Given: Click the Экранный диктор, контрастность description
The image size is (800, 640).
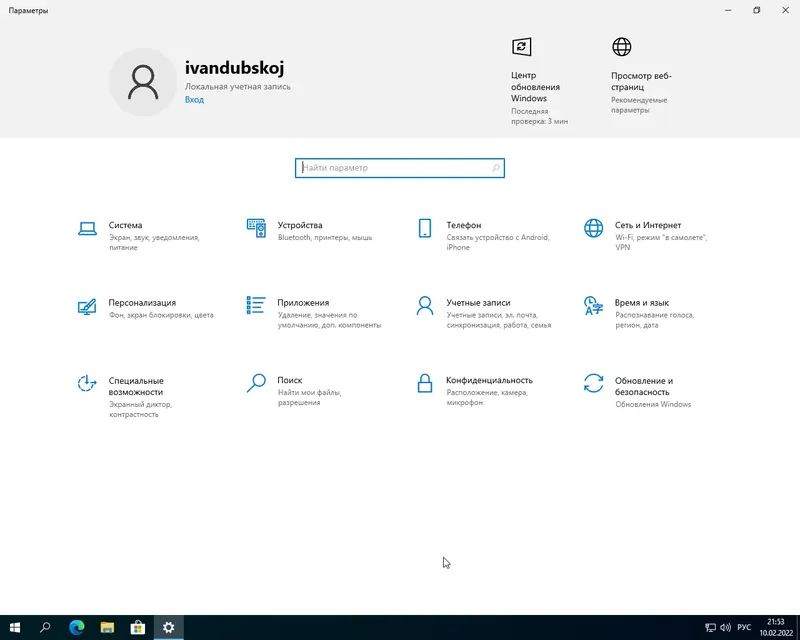Looking at the screenshot, I should (140, 409).
